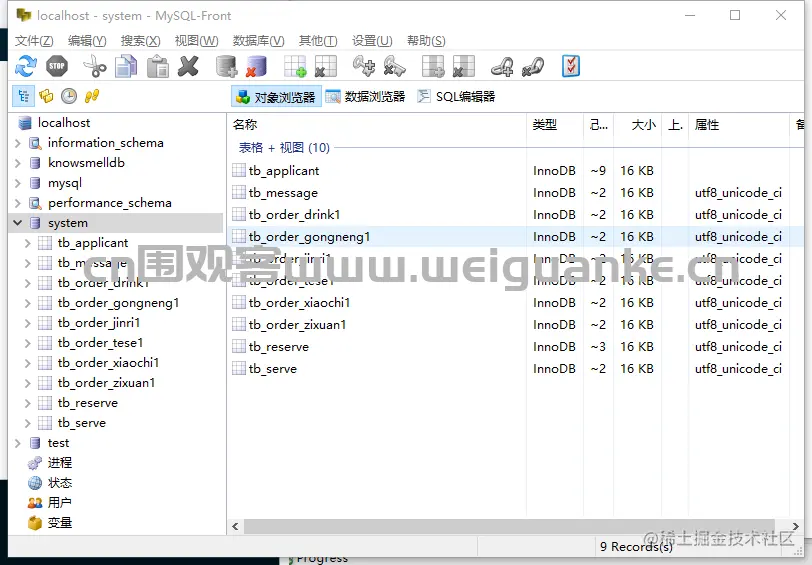This screenshot has width=812, height=565.
Task: Open the 搜索(X) menu
Action: pos(140,41)
